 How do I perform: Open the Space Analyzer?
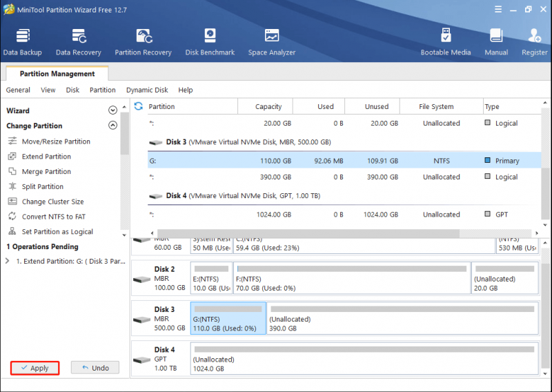tap(272, 42)
